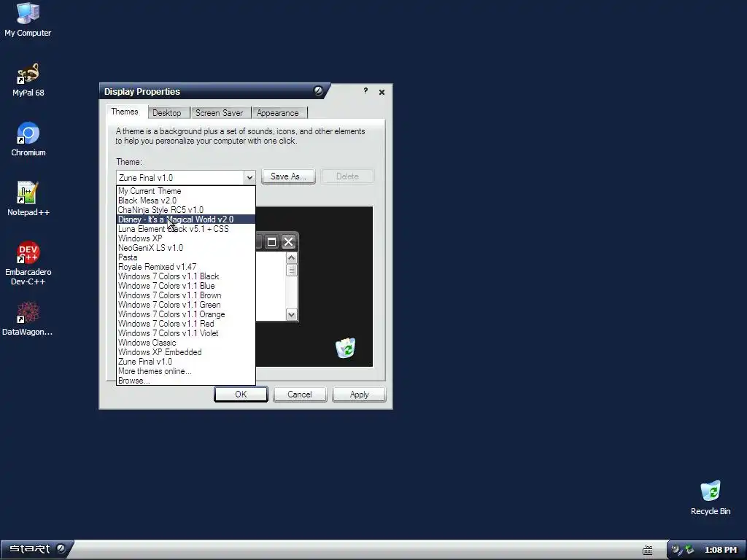The height and width of the screenshot is (560, 747).
Task: Switch to the Themes tab
Action: [125, 112]
